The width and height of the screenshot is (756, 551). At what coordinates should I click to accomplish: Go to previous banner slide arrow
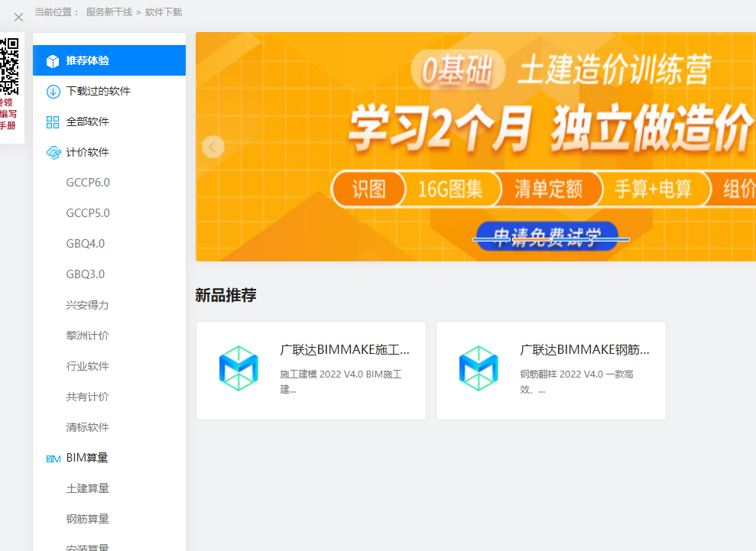point(213,147)
